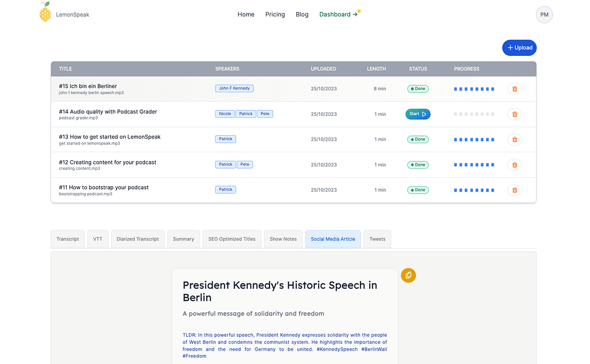The width and height of the screenshot is (590, 364).
Task: Delete the #13 How to get started episode
Action: 514,140
